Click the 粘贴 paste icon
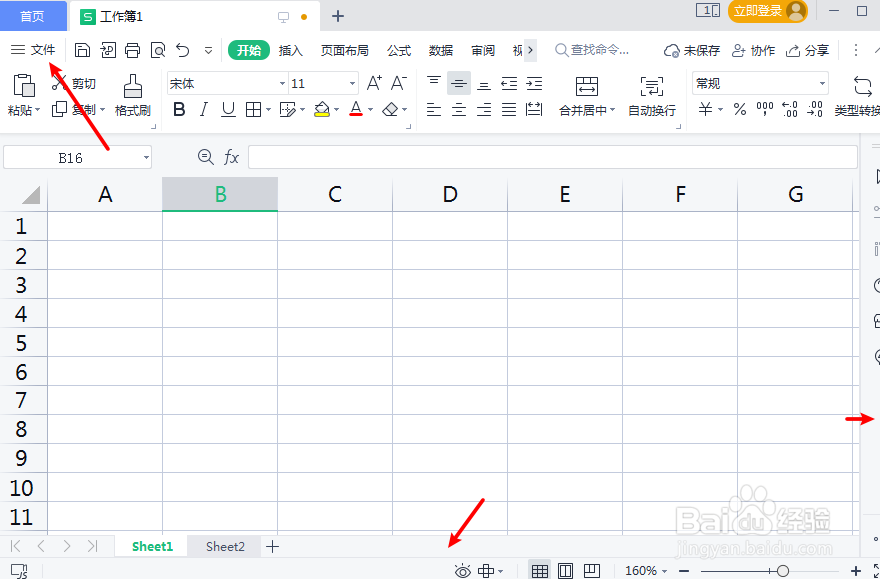The height and width of the screenshot is (579, 880). point(24,86)
